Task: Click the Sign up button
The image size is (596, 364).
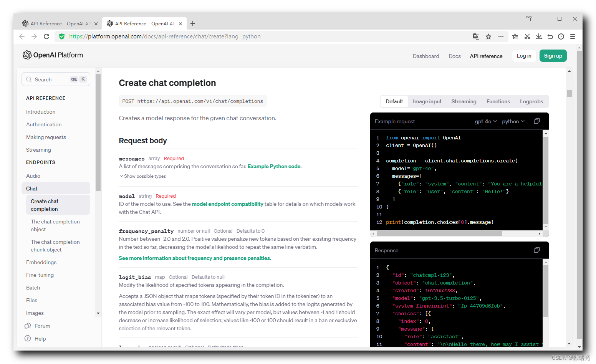Action: click(553, 56)
